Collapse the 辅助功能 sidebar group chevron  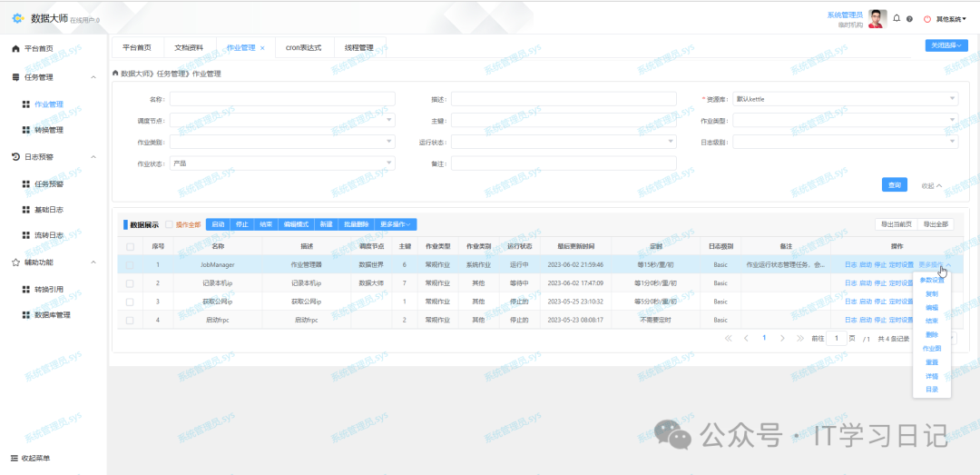[93, 262]
